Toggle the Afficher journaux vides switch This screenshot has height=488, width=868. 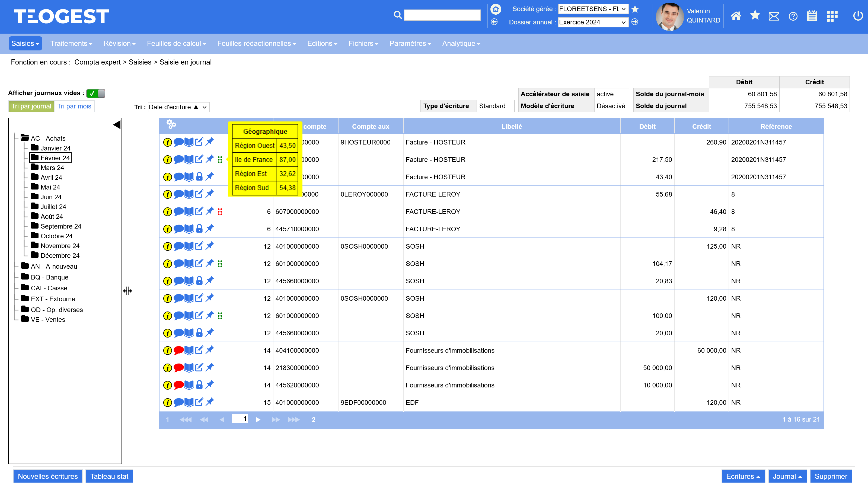[96, 93]
